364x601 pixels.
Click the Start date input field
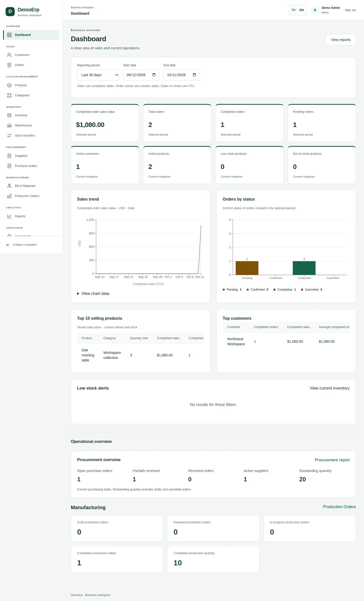point(141,75)
